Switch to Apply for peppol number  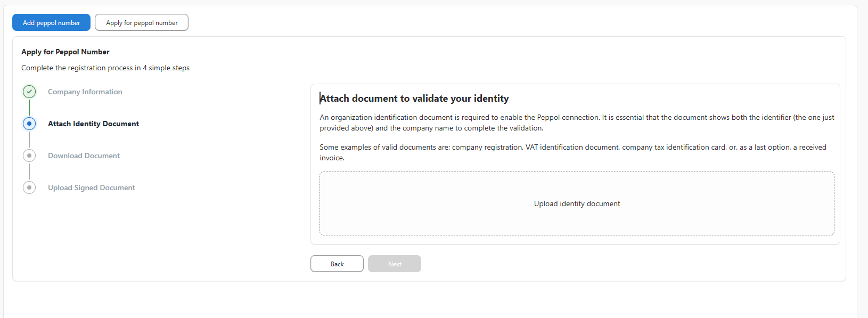(142, 23)
